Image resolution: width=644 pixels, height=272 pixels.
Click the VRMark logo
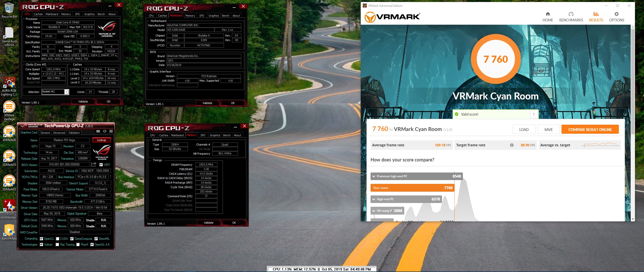tap(392, 17)
